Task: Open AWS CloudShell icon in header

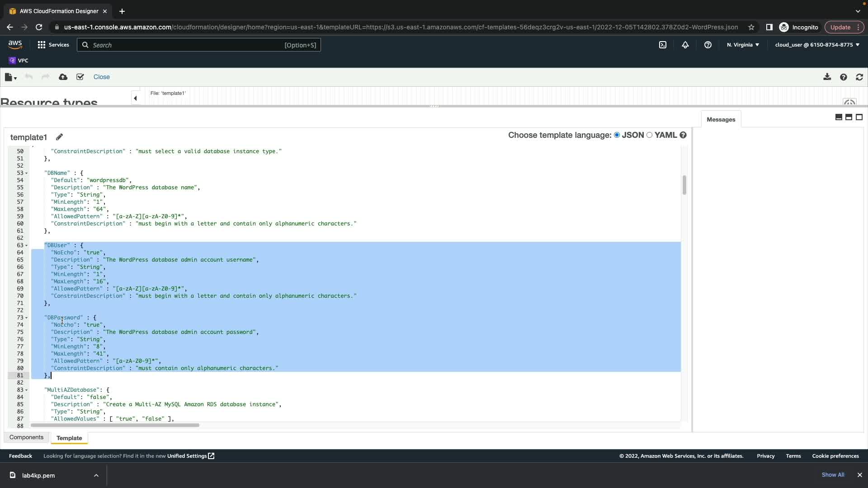Action: coord(663,45)
